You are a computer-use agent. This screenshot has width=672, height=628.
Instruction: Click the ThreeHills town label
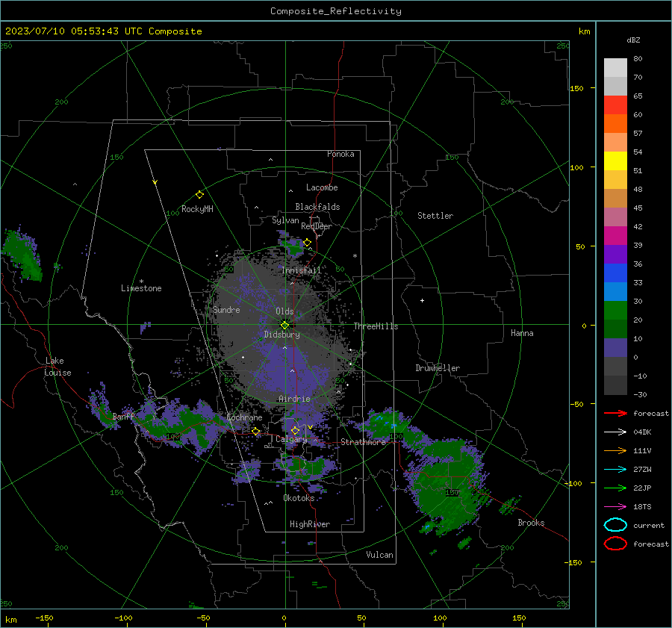[x=376, y=326]
